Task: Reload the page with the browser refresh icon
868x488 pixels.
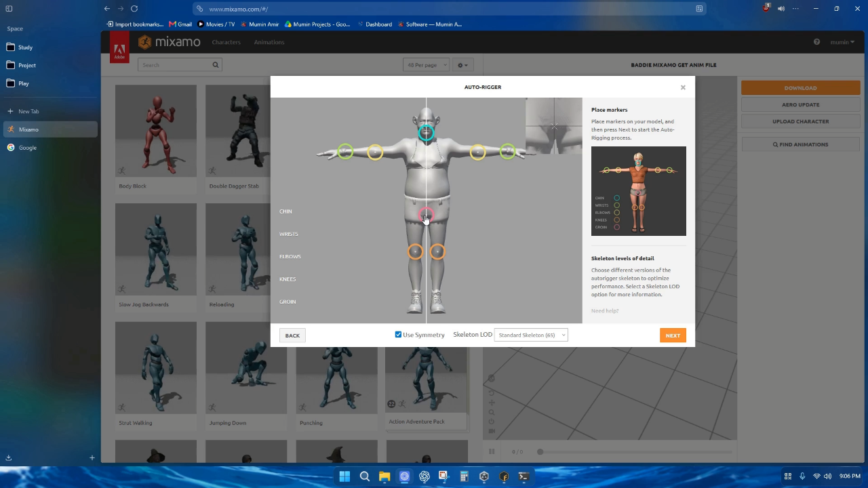Action: [134, 8]
